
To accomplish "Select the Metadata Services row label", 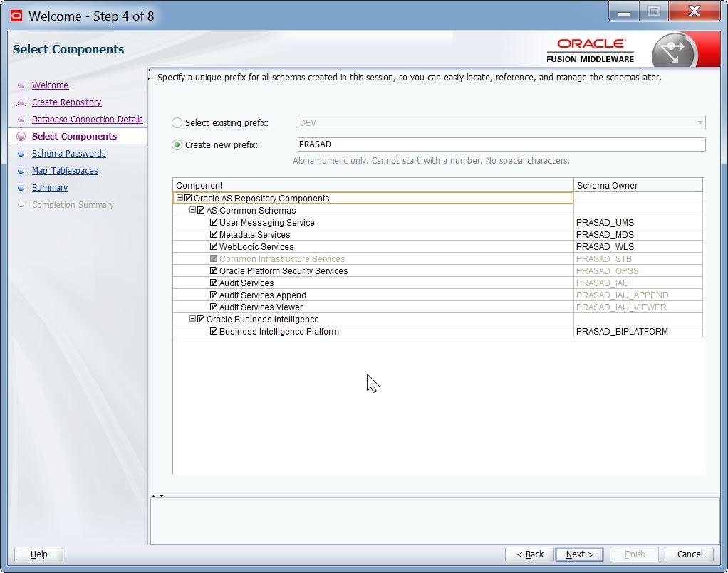I will coord(254,235).
